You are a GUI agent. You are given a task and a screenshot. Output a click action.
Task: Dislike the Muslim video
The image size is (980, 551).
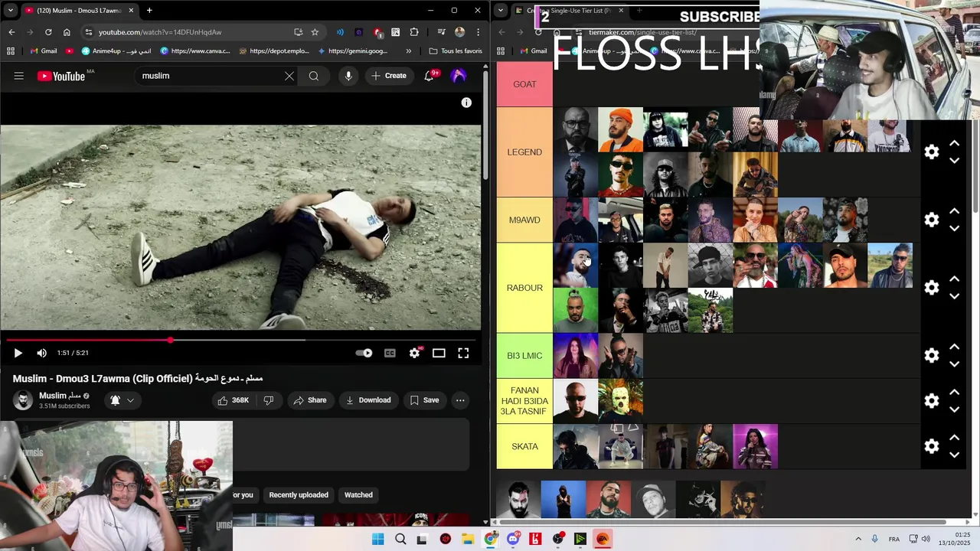tap(269, 400)
